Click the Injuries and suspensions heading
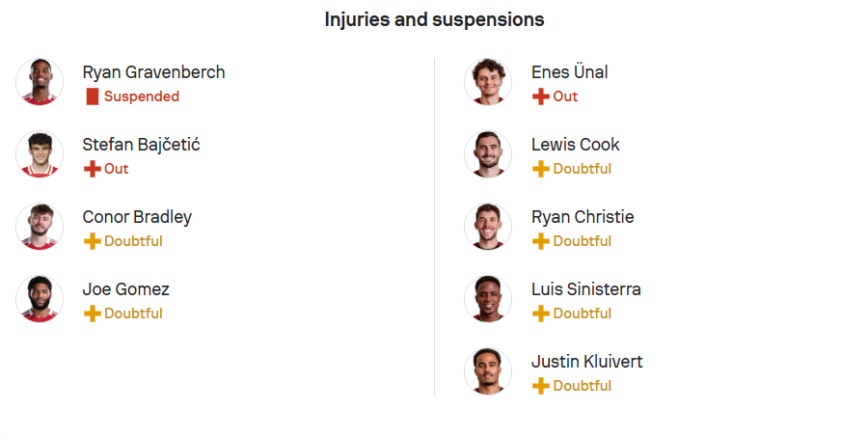 pos(435,19)
